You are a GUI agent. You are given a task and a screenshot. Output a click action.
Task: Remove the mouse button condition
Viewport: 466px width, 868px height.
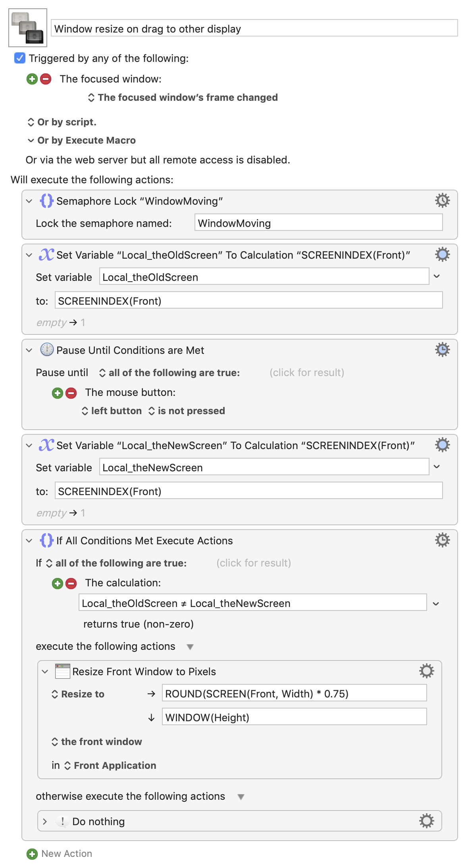click(71, 393)
